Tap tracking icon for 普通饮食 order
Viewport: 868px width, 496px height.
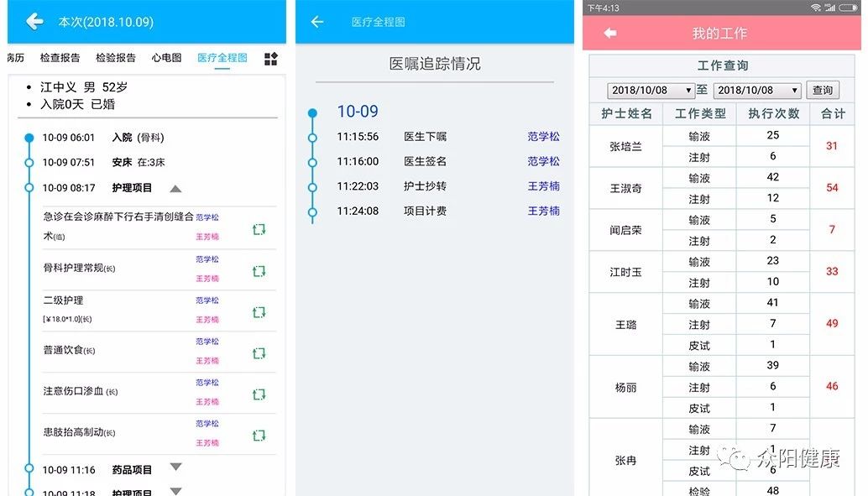259,353
